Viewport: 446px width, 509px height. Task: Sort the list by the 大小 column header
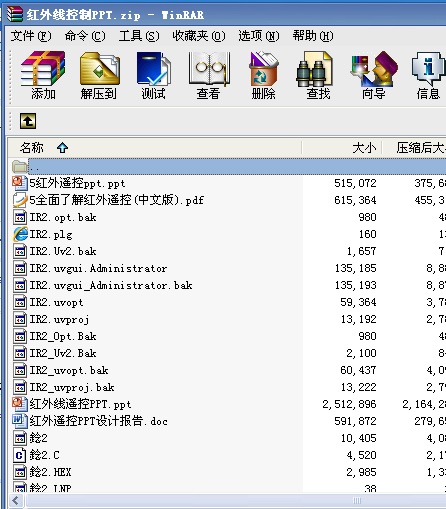(342, 147)
